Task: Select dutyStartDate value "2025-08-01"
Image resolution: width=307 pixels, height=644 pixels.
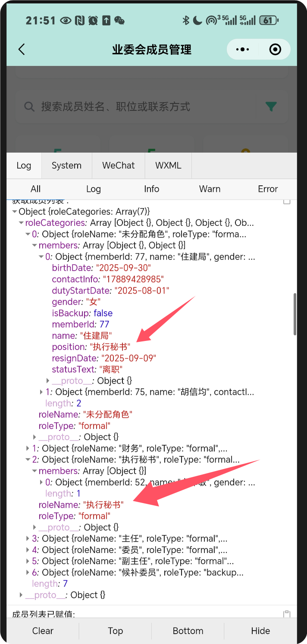Action: [142, 291]
